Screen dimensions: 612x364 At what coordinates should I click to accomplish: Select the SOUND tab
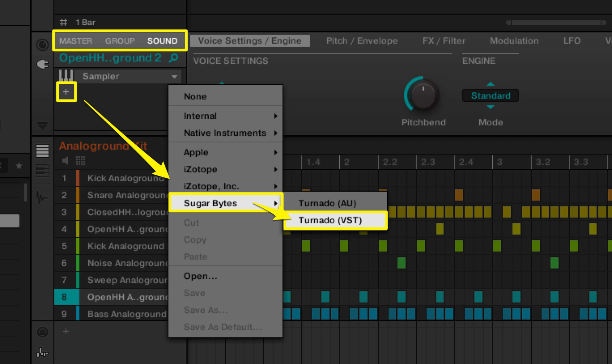(162, 41)
